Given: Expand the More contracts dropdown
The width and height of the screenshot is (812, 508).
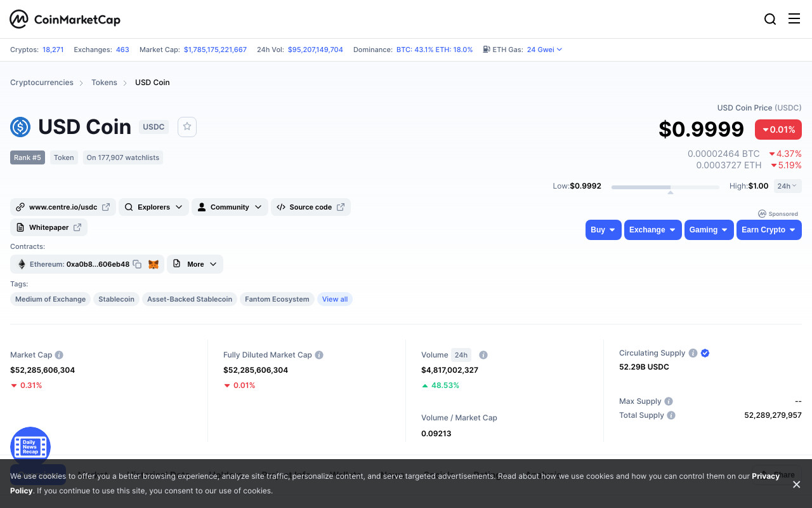Looking at the screenshot, I should [195, 264].
